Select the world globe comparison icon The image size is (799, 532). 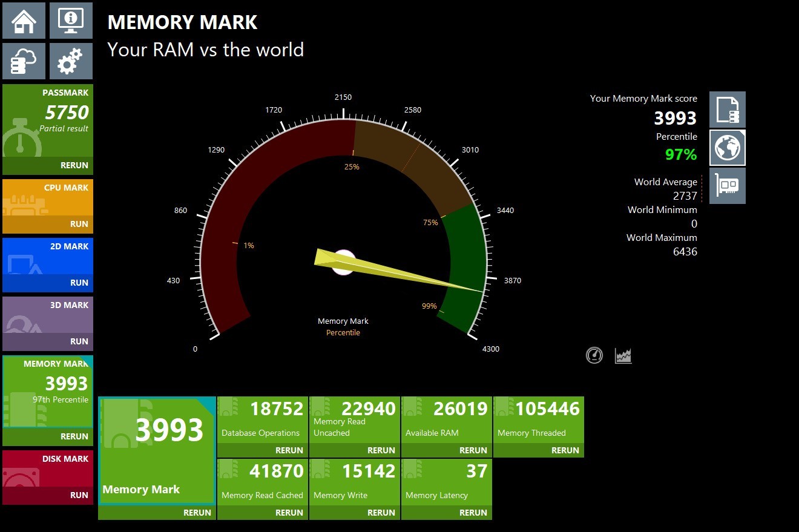pyautogui.click(x=727, y=148)
